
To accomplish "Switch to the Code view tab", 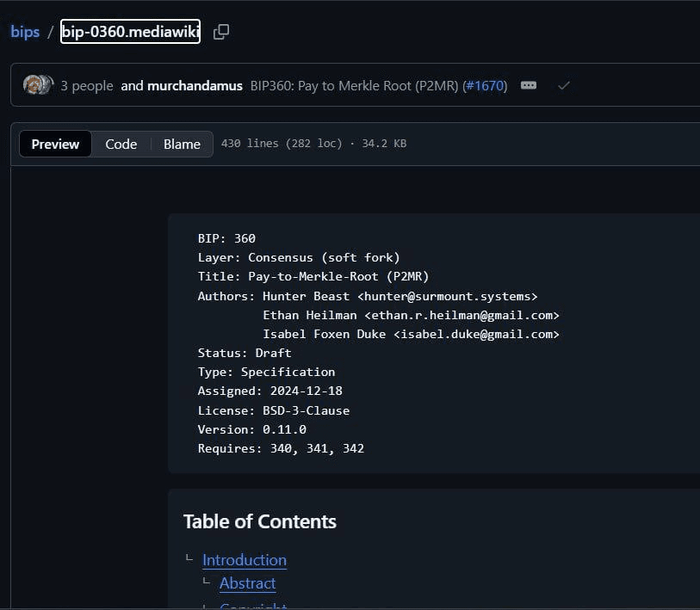I will 121,144.
